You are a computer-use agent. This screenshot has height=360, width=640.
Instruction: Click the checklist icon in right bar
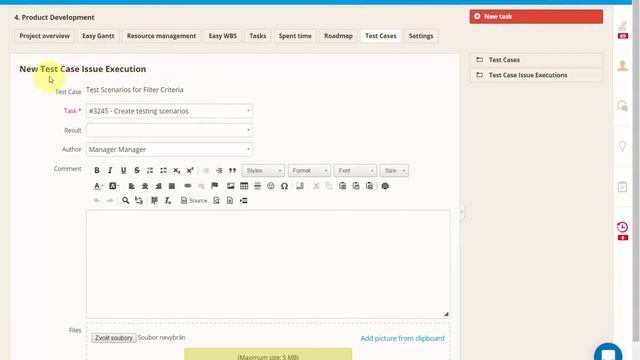click(x=622, y=187)
